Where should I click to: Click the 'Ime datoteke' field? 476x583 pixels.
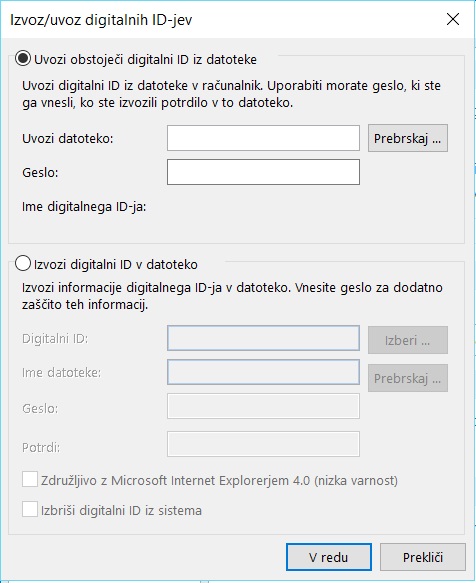(263, 372)
